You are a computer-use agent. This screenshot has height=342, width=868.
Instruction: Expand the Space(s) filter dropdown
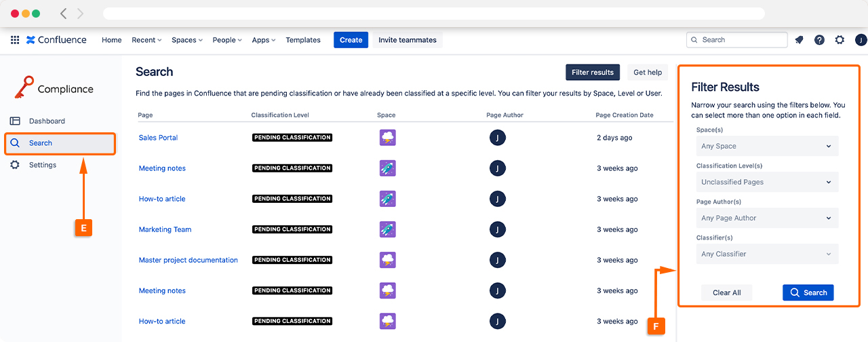(767, 146)
